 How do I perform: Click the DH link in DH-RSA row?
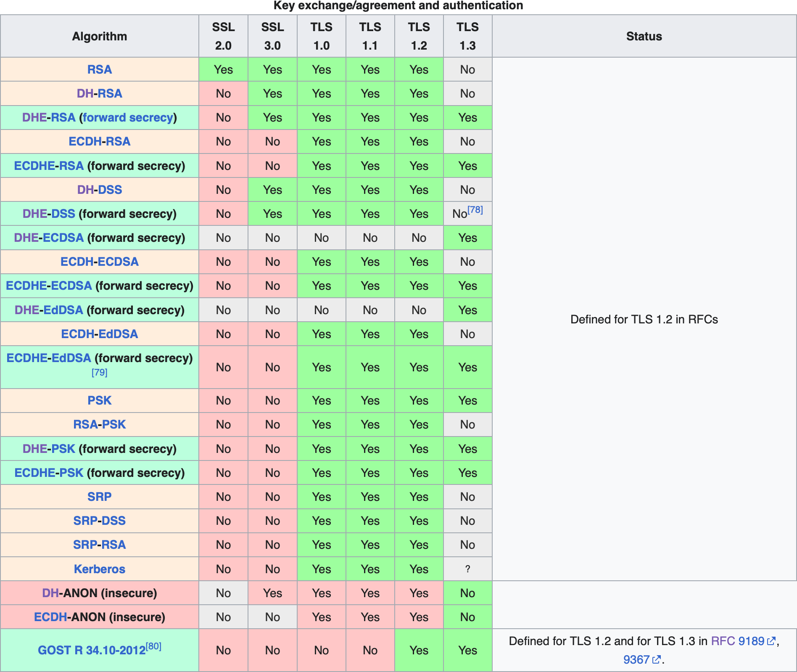pos(85,93)
